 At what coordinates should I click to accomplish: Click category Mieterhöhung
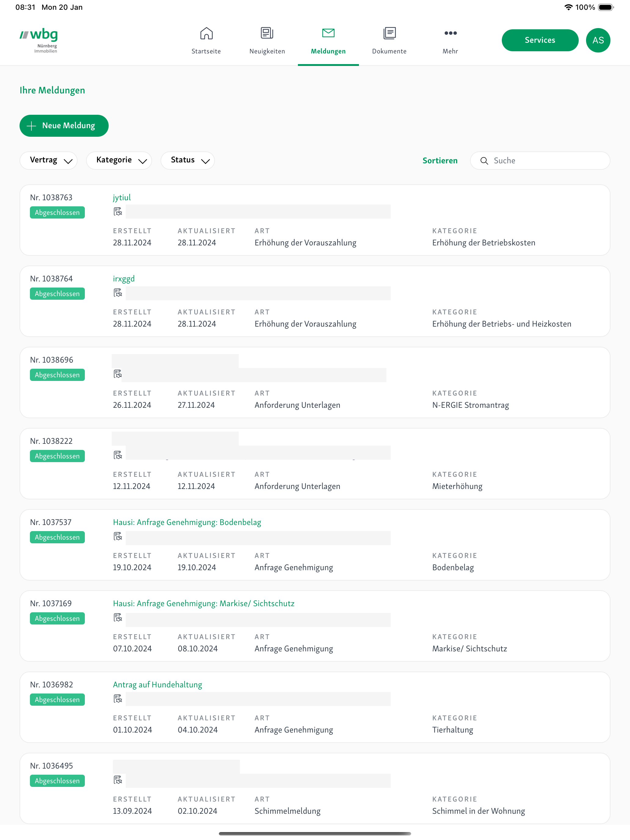point(457,487)
